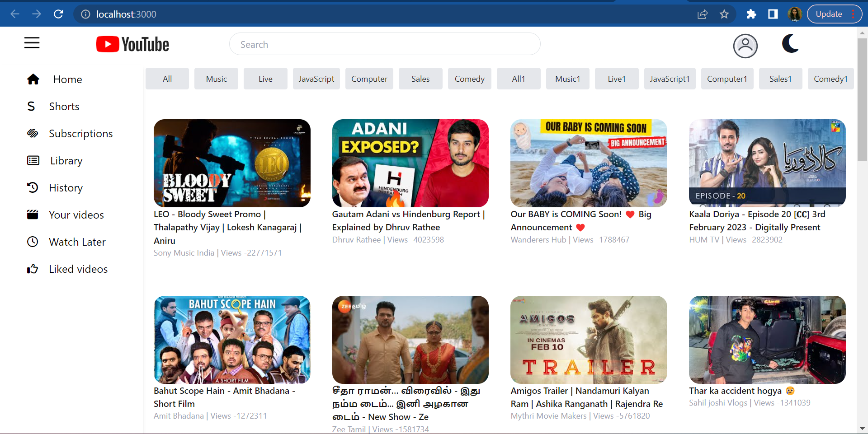Open Watch Later label in sidebar

pos(77,242)
